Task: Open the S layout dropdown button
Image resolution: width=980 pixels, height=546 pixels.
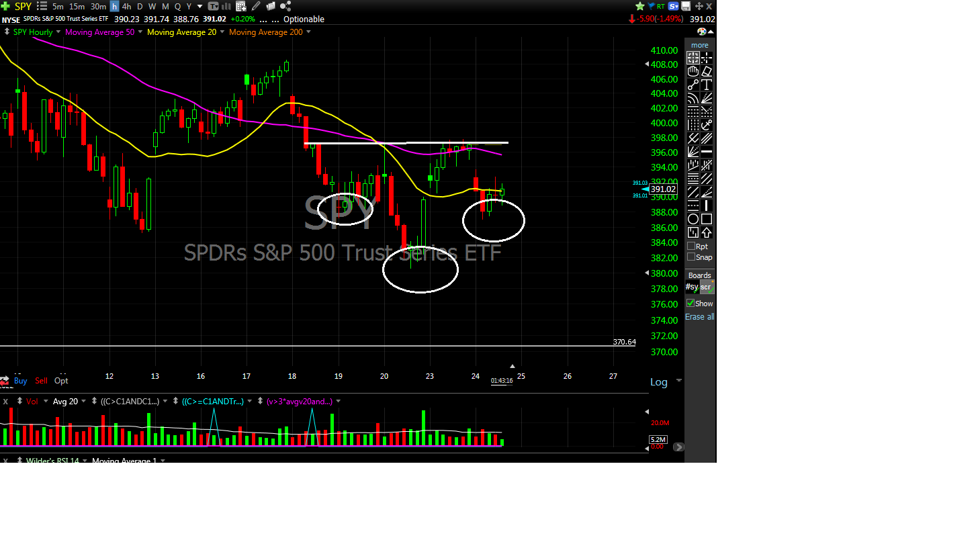Action: click(x=674, y=6)
